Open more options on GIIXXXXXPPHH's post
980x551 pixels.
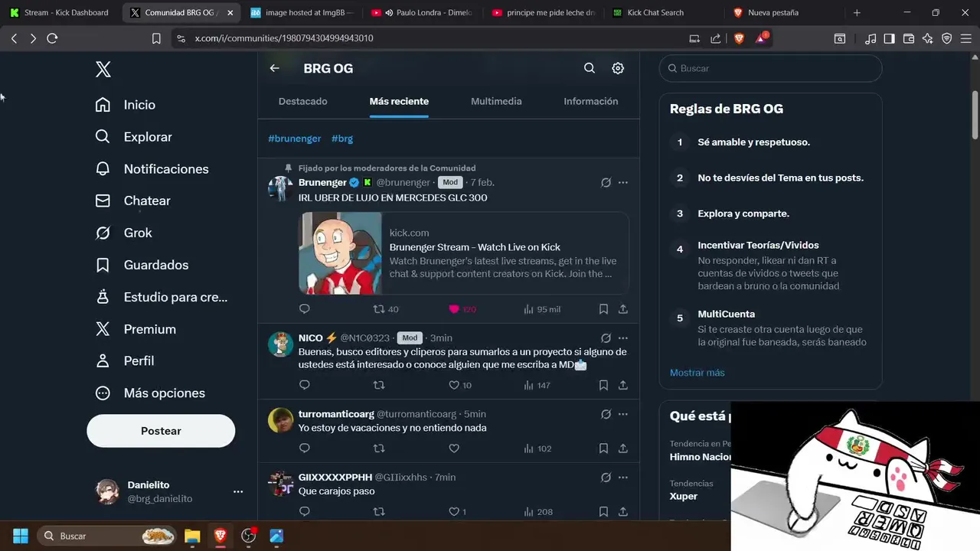[623, 477]
